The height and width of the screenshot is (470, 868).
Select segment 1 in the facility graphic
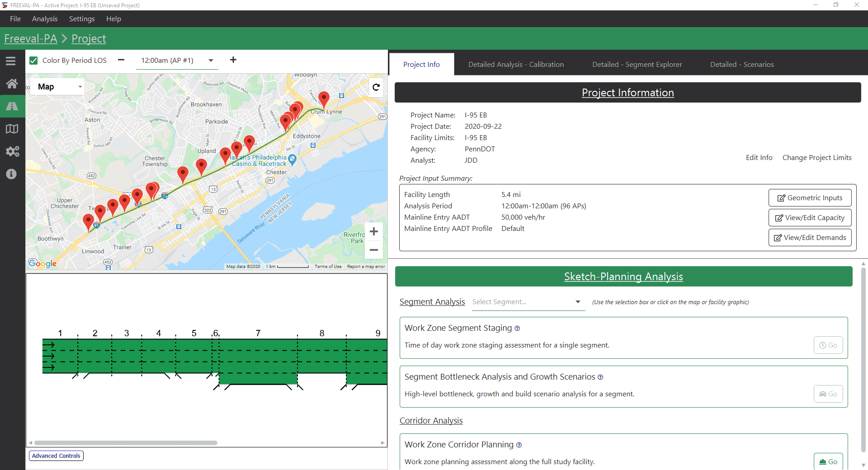pyautogui.click(x=60, y=356)
